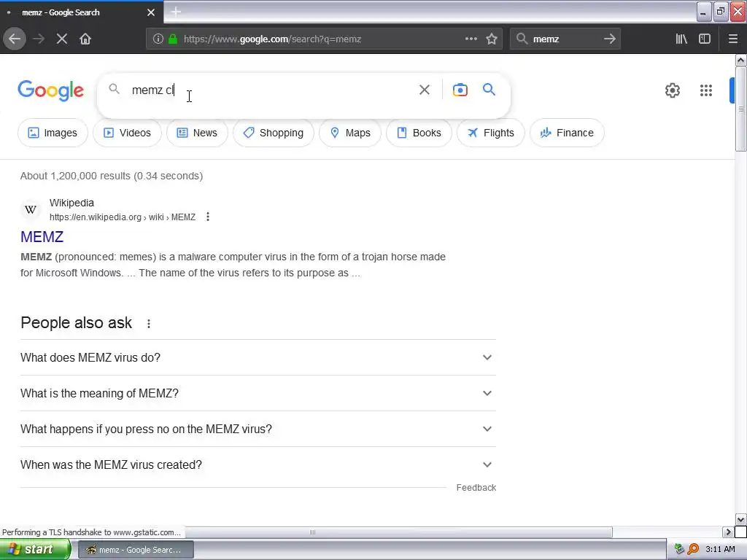Open the Windows Start menu
The height and width of the screenshot is (560, 747).
35,550
